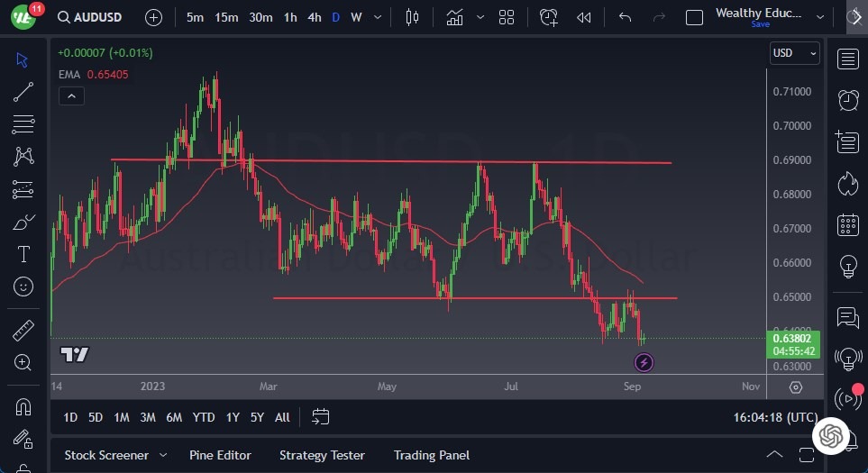Open the ideas stream panel
This screenshot has width=868, height=473.
(848, 359)
